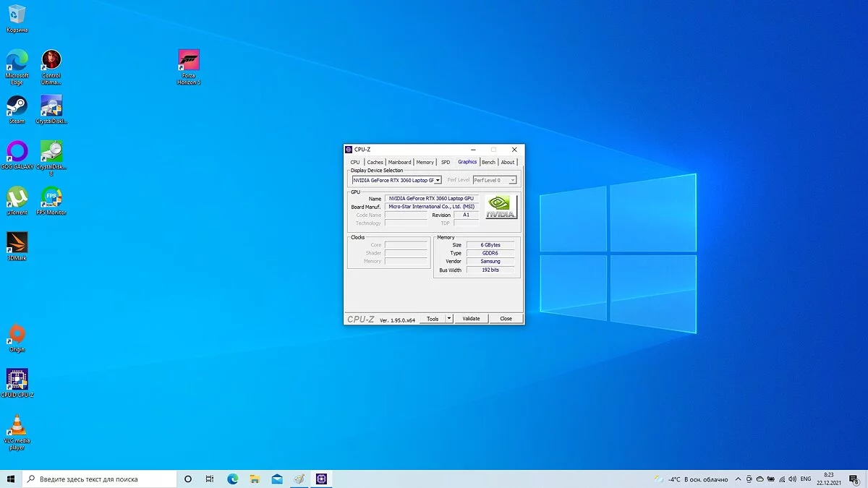Open the volume icon in system tray
The height and width of the screenshot is (488, 868).
tap(793, 479)
